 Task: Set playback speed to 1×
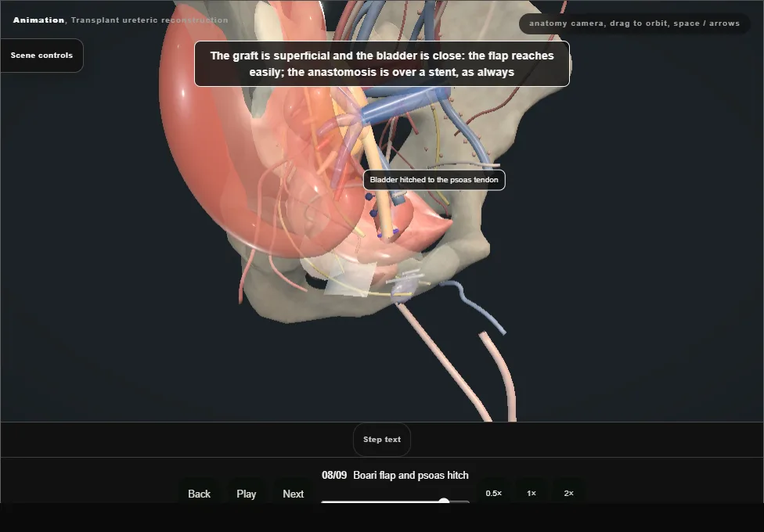coord(531,493)
